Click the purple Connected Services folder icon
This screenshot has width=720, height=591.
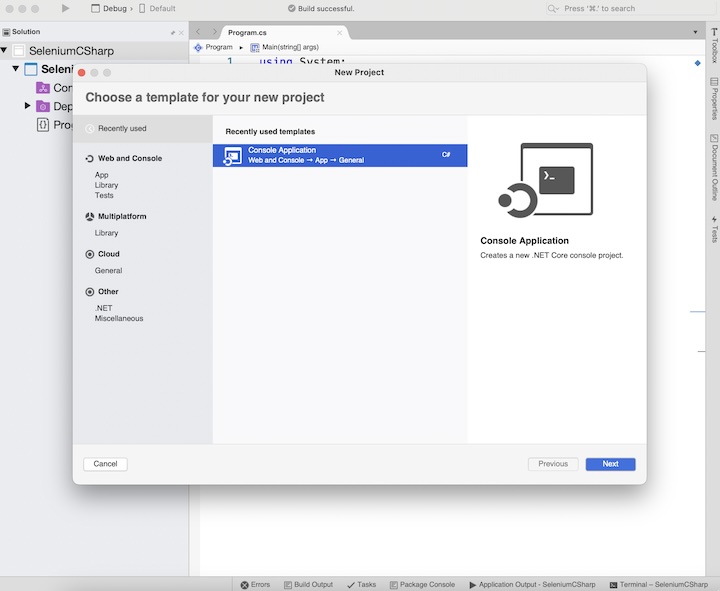tap(43, 87)
